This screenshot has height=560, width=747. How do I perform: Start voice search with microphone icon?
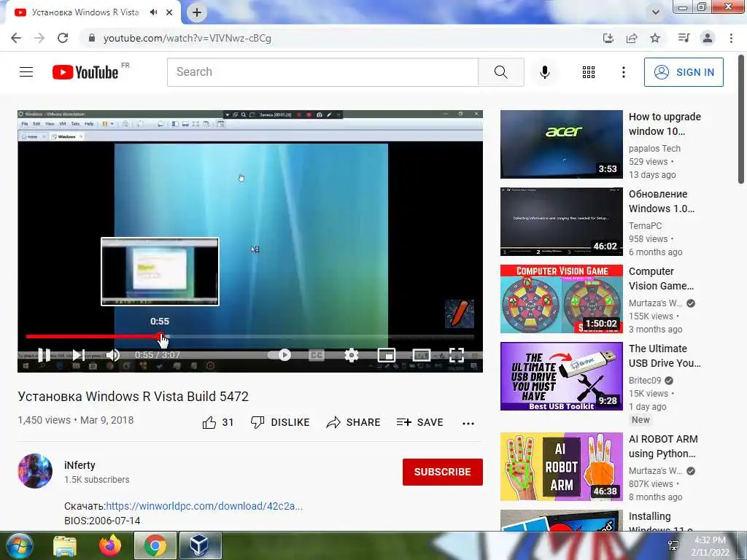click(545, 72)
